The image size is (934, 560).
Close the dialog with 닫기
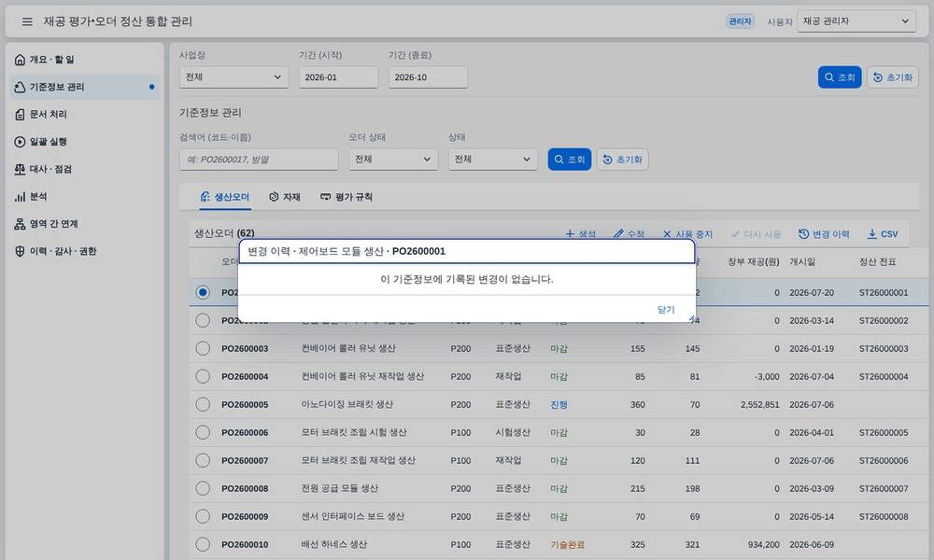pyautogui.click(x=665, y=310)
